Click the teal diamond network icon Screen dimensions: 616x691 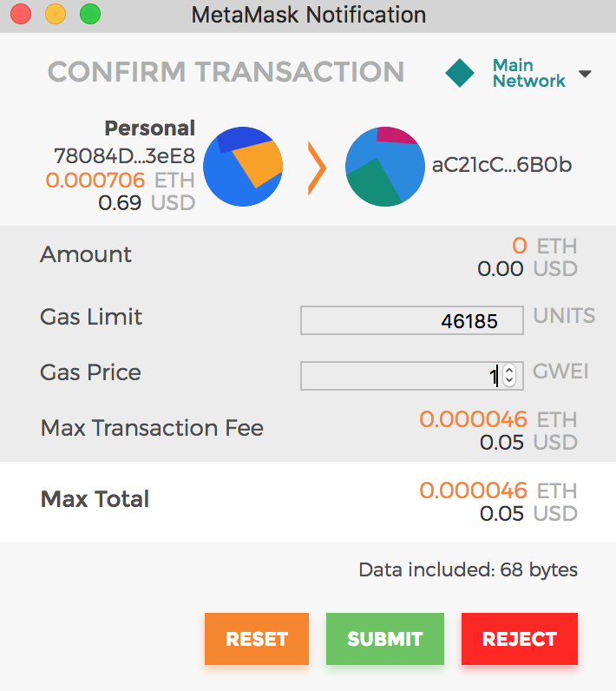(459, 73)
